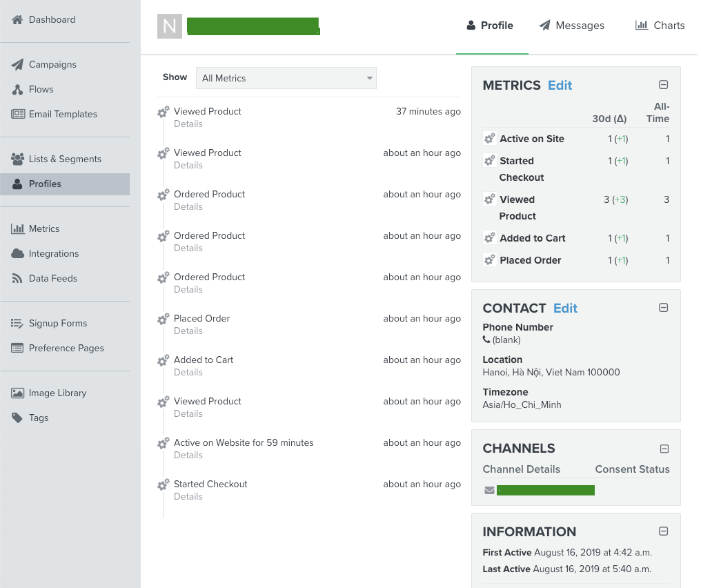
Task: Click the gear icon of Placed Order event
Action: (x=164, y=319)
